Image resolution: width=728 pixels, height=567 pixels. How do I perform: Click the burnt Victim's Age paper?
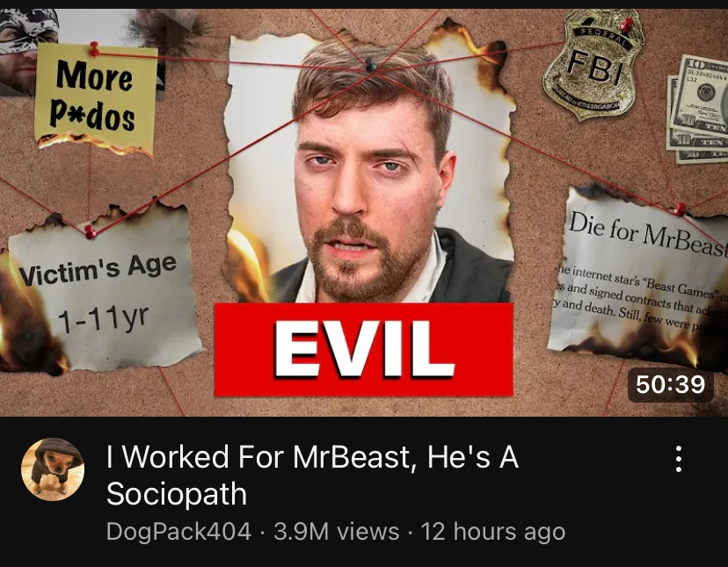(x=101, y=288)
